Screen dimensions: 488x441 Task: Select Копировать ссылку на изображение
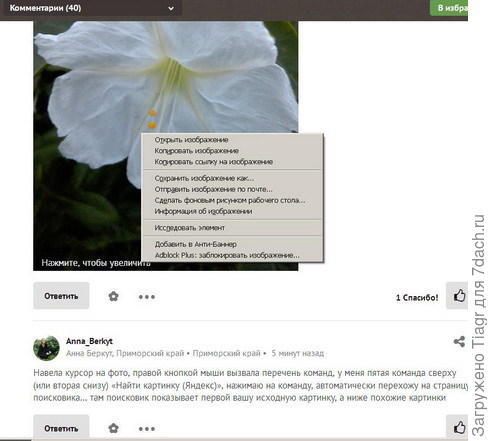(213, 162)
